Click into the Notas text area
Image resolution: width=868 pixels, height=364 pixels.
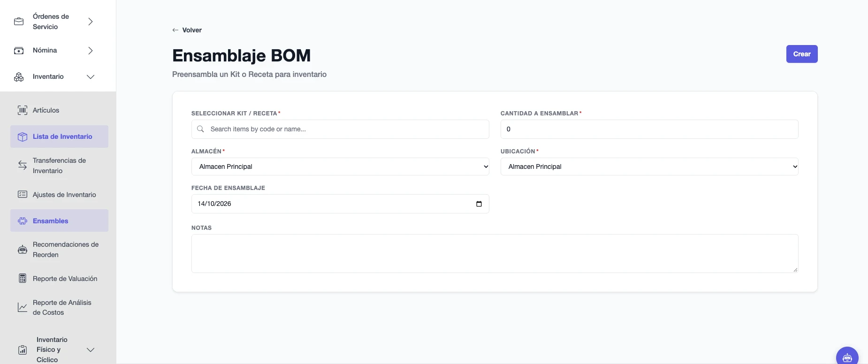[495, 253]
